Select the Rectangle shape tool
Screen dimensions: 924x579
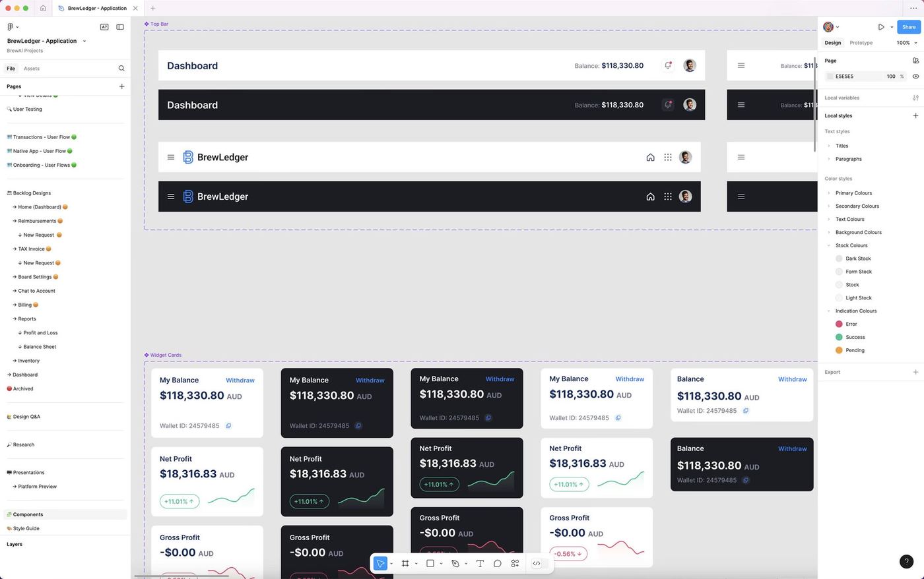[430, 563]
